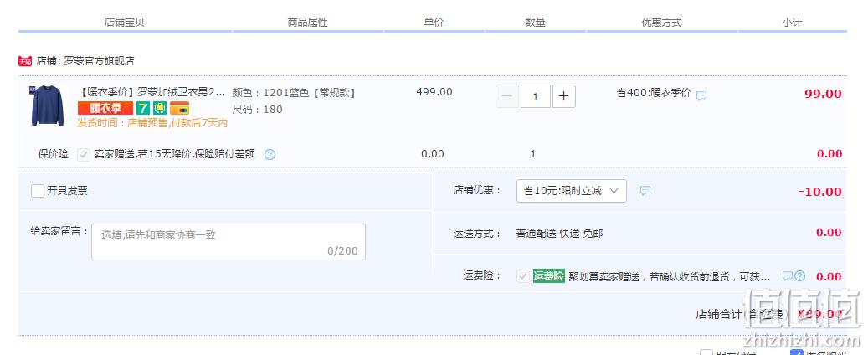The height and width of the screenshot is (355, 868).
Task: Click the -10.00 store discount amount
Action: (x=819, y=193)
